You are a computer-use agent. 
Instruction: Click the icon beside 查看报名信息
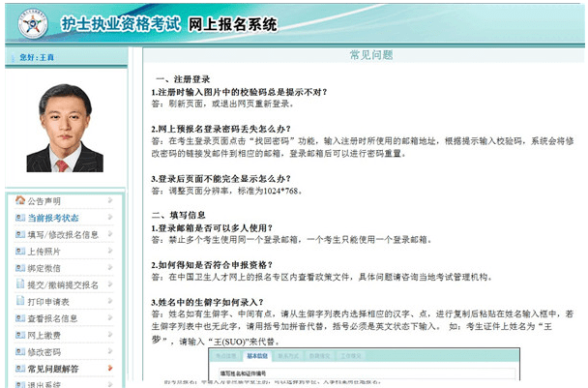tap(20, 318)
